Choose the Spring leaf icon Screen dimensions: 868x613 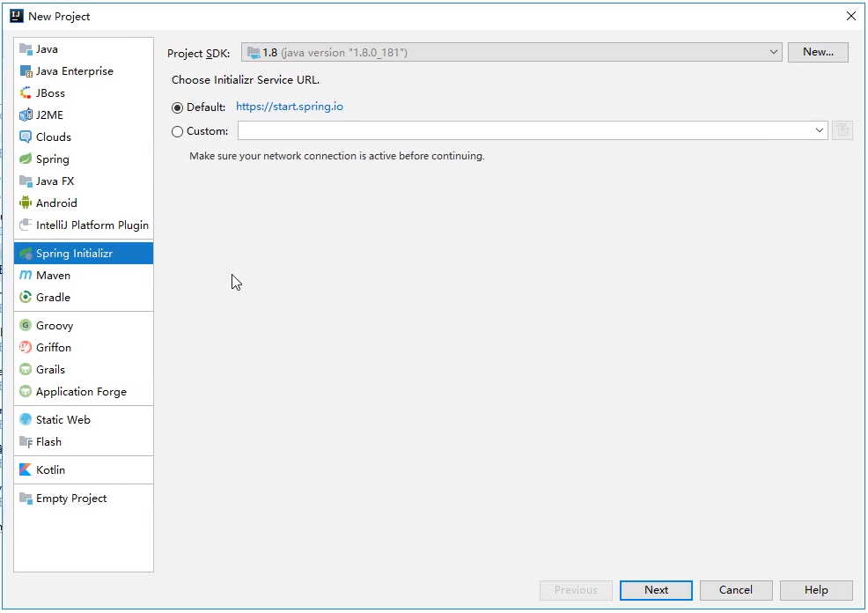click(26, 159)
